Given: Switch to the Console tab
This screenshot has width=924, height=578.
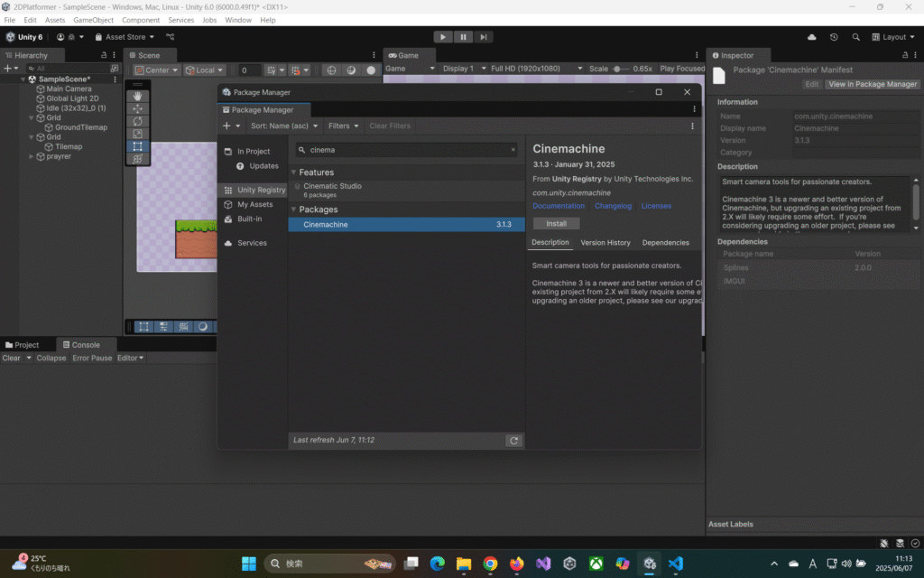Looking at the screenshot, I should point(86,344).
